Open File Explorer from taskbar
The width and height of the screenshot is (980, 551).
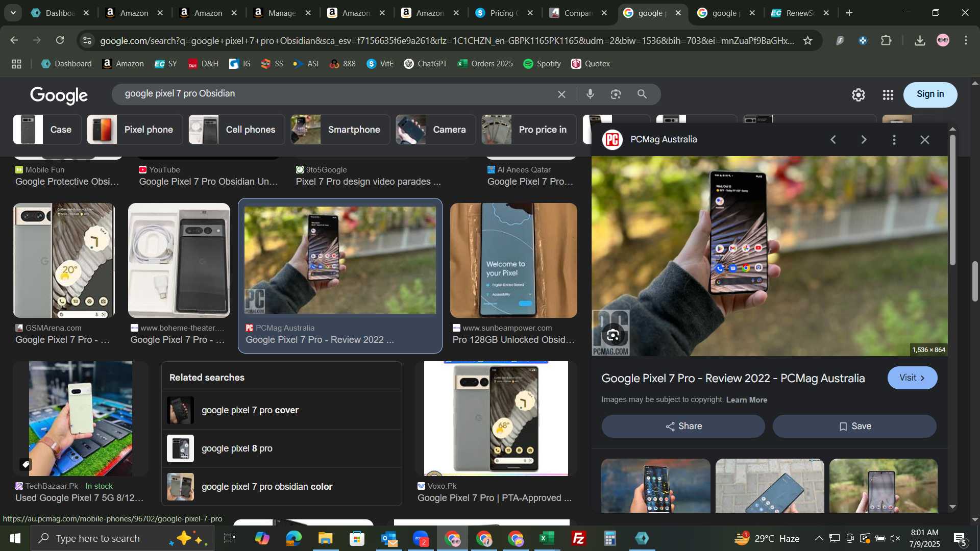click(x=325, y=538)
